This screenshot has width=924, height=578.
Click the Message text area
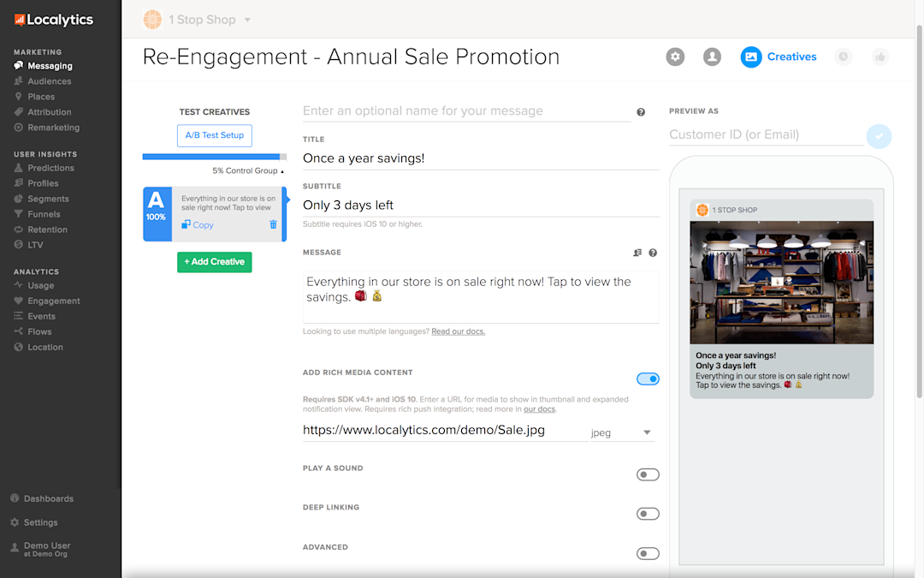[x=481, y=296]
